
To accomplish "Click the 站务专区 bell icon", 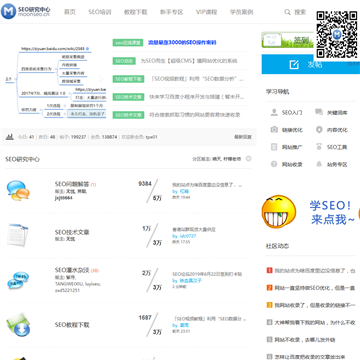I will click(319, 164).
